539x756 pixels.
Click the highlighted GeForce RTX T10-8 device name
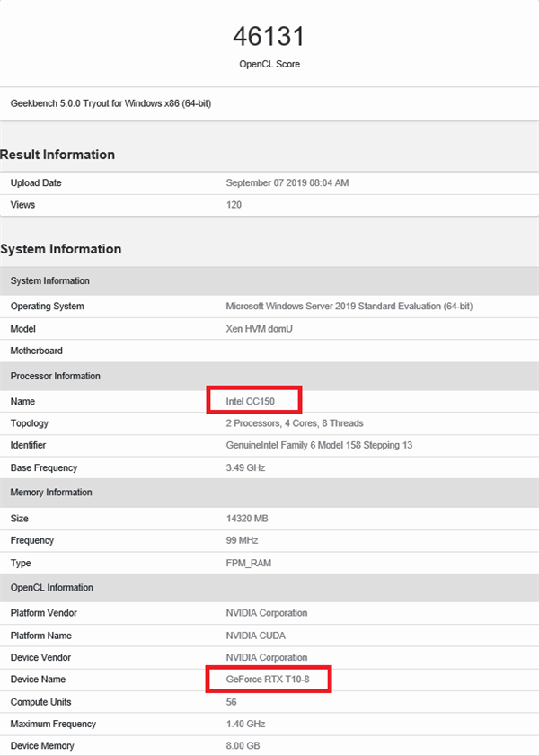266,680
